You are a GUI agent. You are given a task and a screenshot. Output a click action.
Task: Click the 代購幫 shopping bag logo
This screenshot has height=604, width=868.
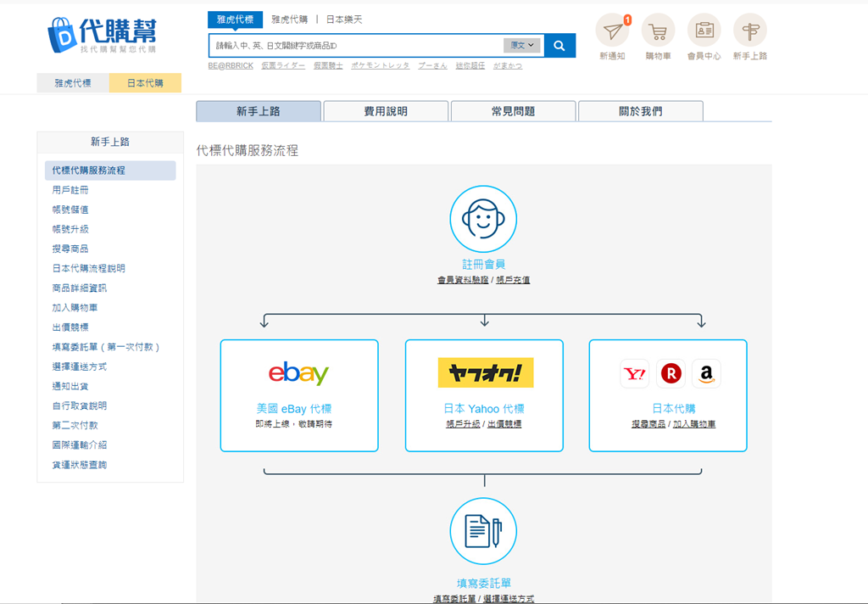pyautogui.click(x=103, y=35)
